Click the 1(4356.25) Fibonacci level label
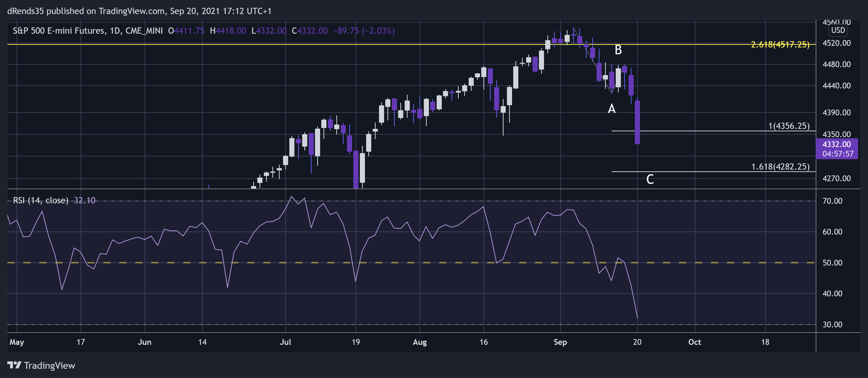 (789, 126)
